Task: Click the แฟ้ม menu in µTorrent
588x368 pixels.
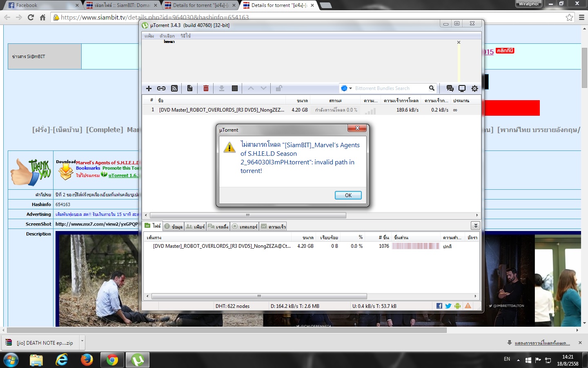Action: point(149,36)
